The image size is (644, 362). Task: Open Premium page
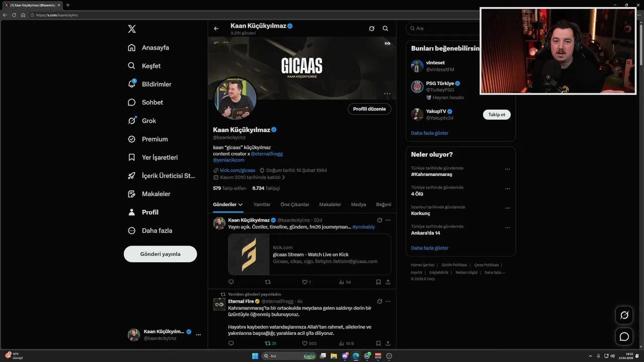click(x=148, y=139)
